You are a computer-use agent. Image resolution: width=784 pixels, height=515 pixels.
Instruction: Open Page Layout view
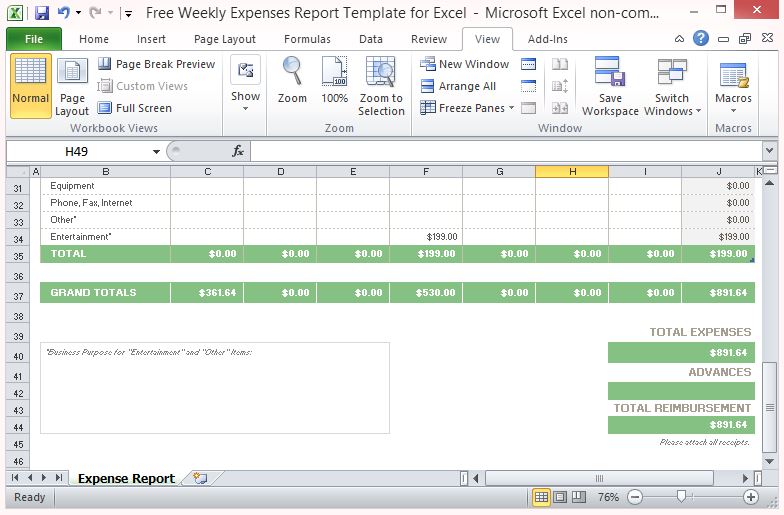click(72, 86)
